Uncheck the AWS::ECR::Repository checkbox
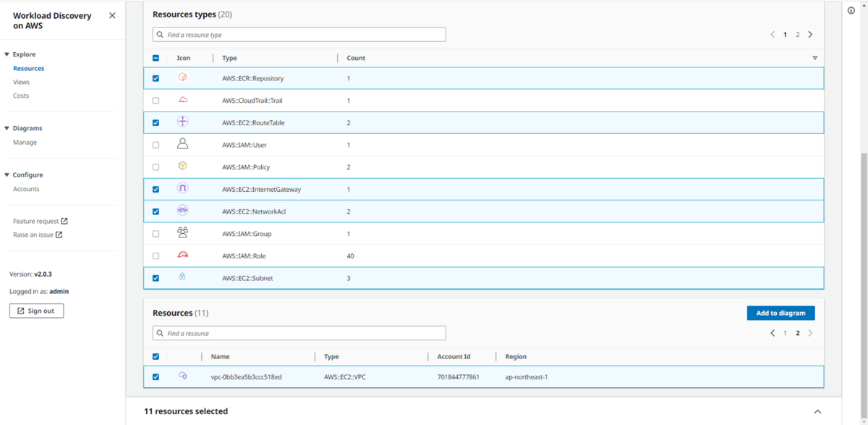This screenshot has width=868, height=425. tap(156, 78)
